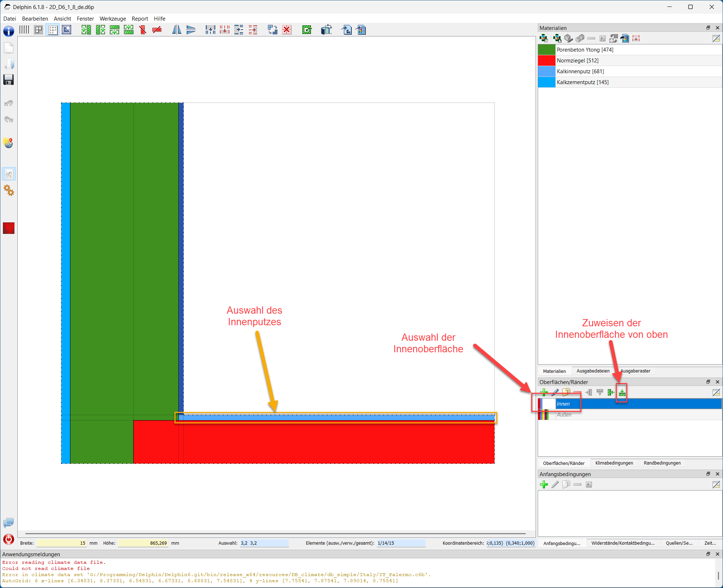Select the Außen surface entry
The width and height of the screenshot is (723, 588).
point(630,415)
